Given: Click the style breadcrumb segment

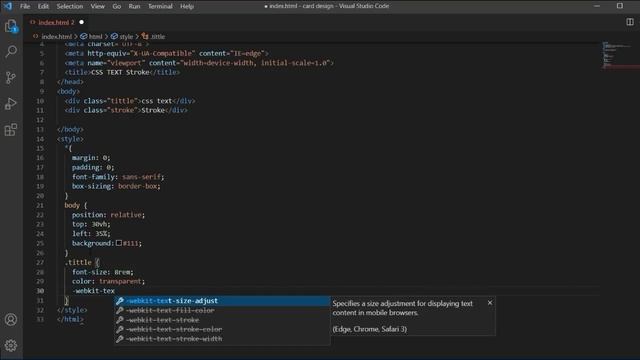Looking at the screenshot, I should click(126, 36).
